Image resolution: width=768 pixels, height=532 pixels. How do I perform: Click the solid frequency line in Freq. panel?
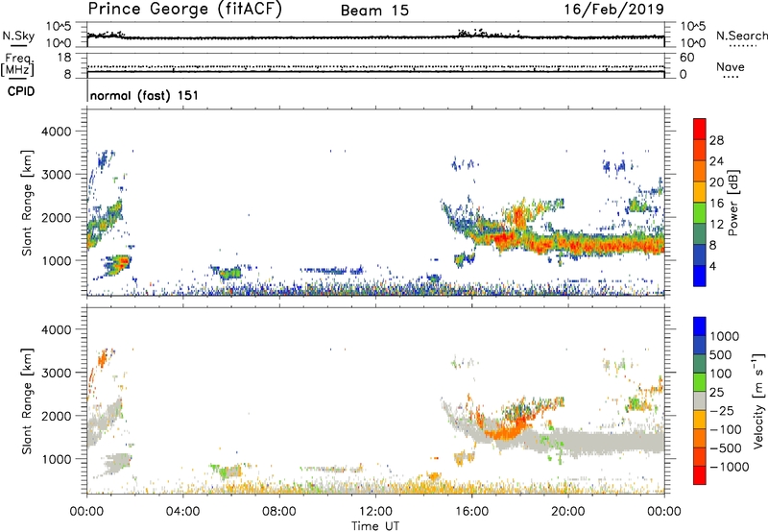pyautogui.click(x=375, y=72)
